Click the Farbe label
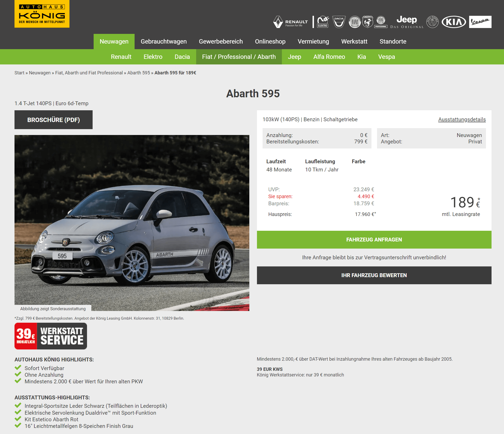The image size is (504, 434). click(x=358, y=161)
